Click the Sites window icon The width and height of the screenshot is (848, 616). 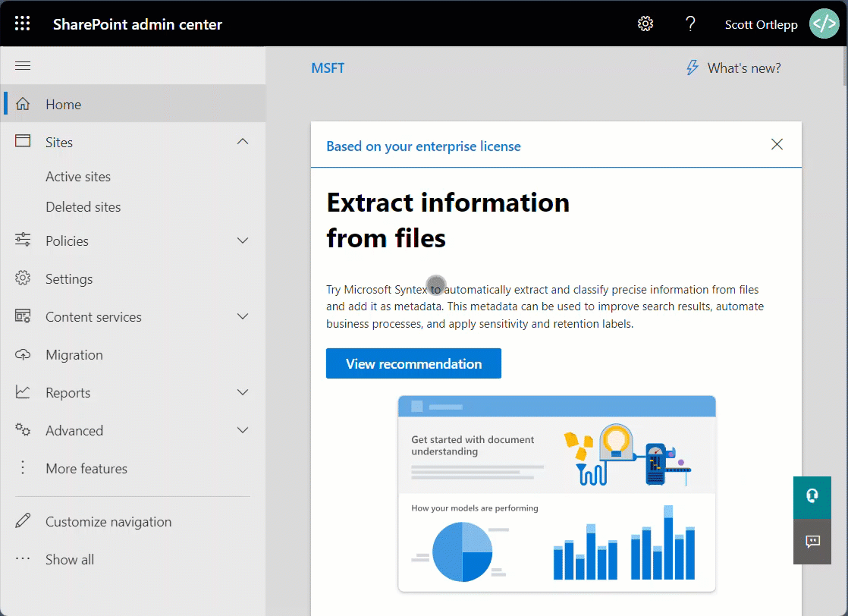(x=23, y=141)
